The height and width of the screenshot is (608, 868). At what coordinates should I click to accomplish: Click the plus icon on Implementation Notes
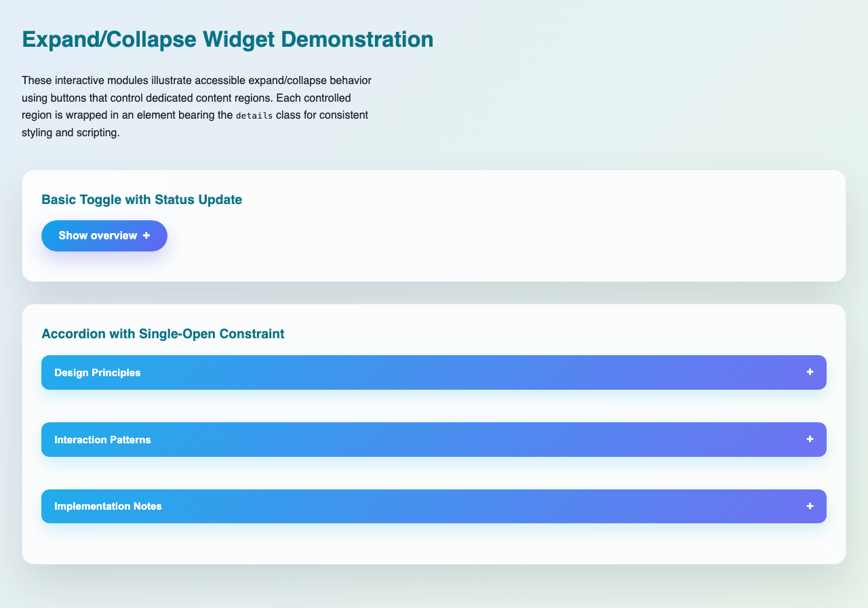coord(809,506)
